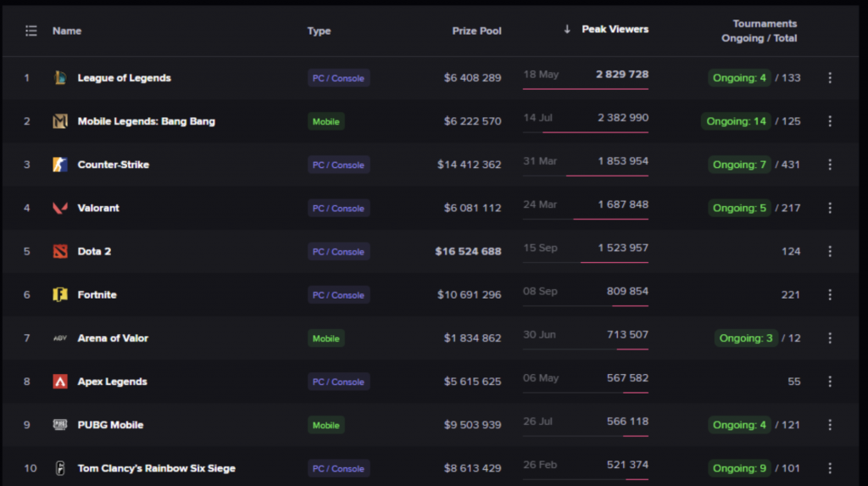Open the three-dot menu for League of Legends
Image resolution: width=868 pixels, height=486 pixels.
pyautogui.click(x=830, y=77)
